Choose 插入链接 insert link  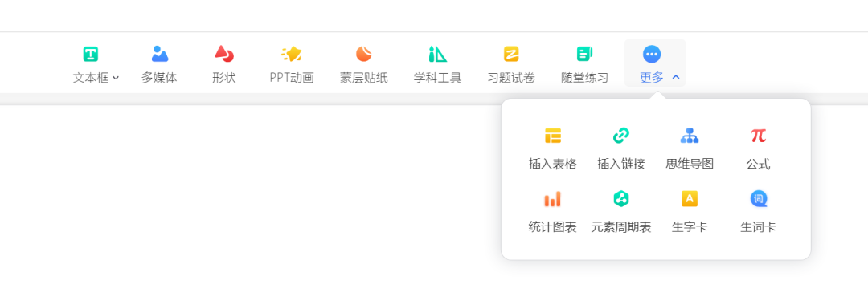[x=621, y=148]
